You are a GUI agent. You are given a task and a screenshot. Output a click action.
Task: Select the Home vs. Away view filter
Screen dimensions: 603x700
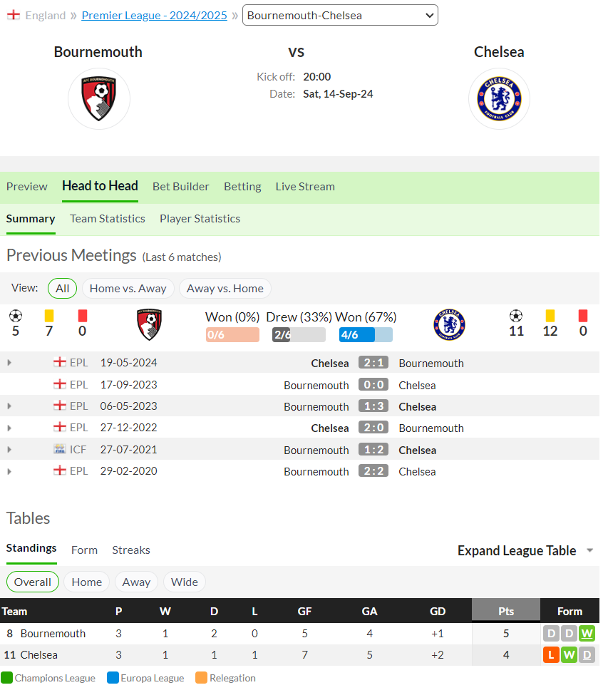tap(128, 289)
